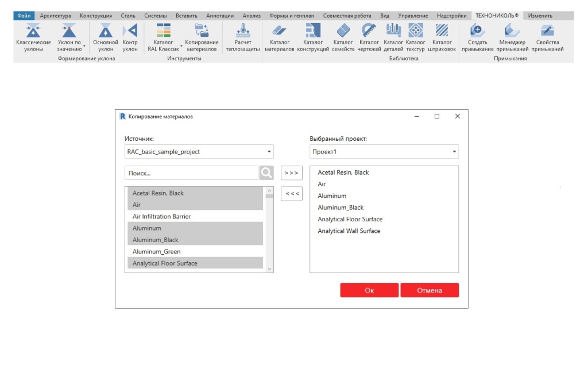Open the Файл menu tab

click(x=24, y=16)
